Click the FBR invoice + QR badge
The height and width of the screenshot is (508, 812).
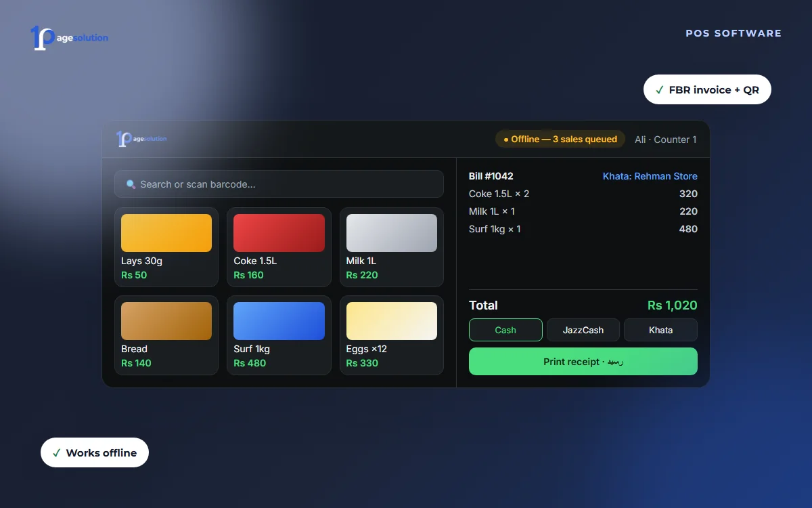(x=707, y=89)
